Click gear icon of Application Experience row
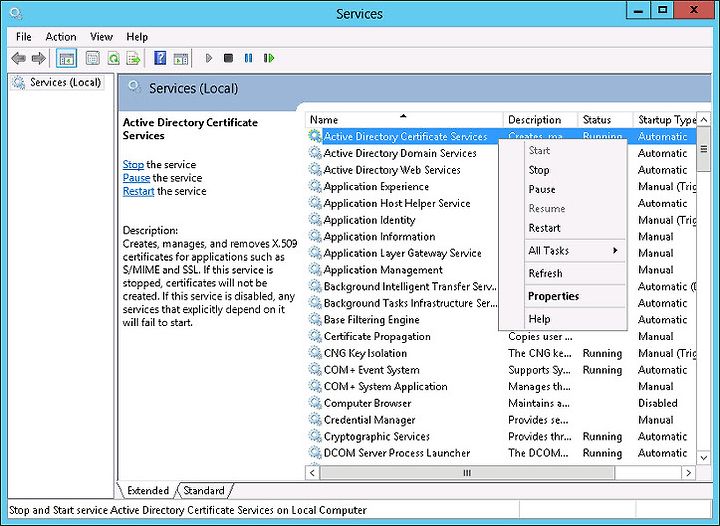This screenshot has height=526, width=720. click(x=315, y=186)
